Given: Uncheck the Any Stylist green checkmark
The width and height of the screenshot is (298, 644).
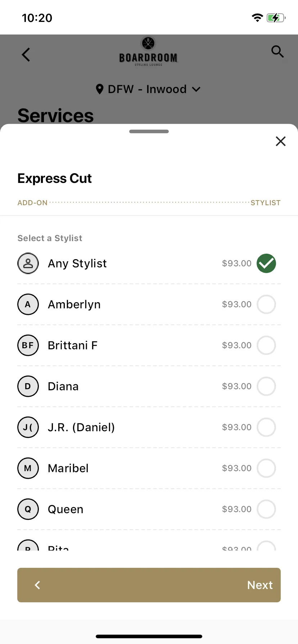Looking at the screenshot, I should tap(266, 263).
